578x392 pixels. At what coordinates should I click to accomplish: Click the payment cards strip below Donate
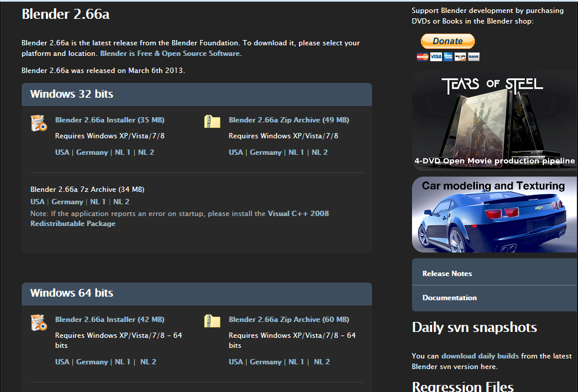(x=448, y=57)
